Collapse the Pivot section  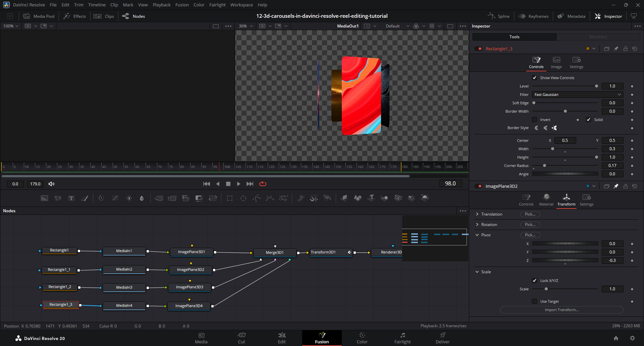coord(477,235)
